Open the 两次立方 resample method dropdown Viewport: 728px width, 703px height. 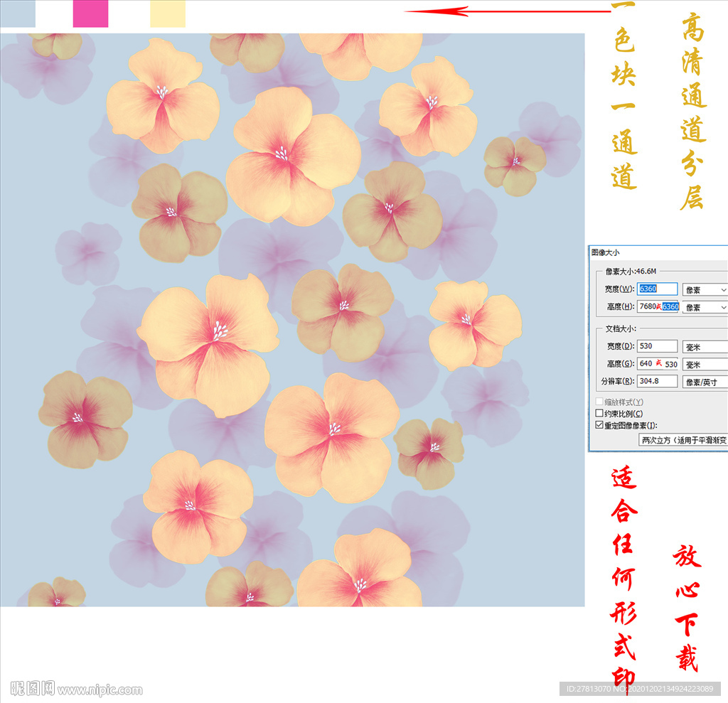(683, 440)
